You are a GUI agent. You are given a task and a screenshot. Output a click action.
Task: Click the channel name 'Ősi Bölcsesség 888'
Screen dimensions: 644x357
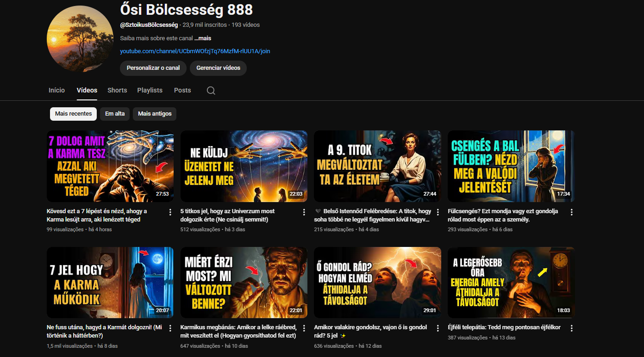point(186,10)
